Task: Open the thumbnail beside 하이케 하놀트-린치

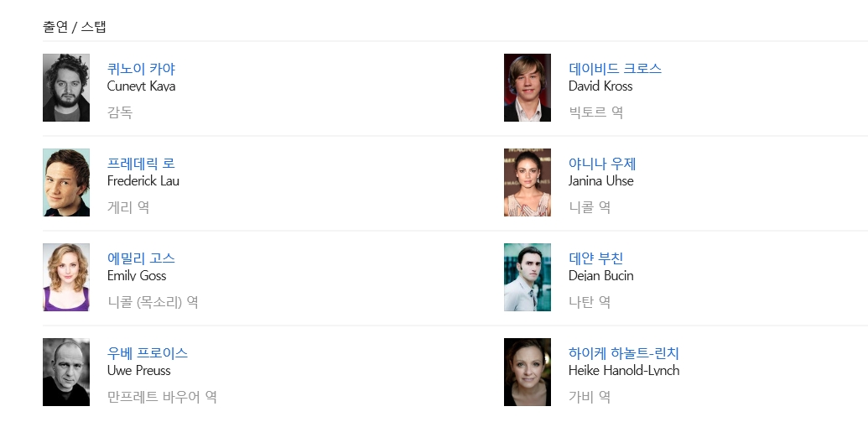Action: 528,373
